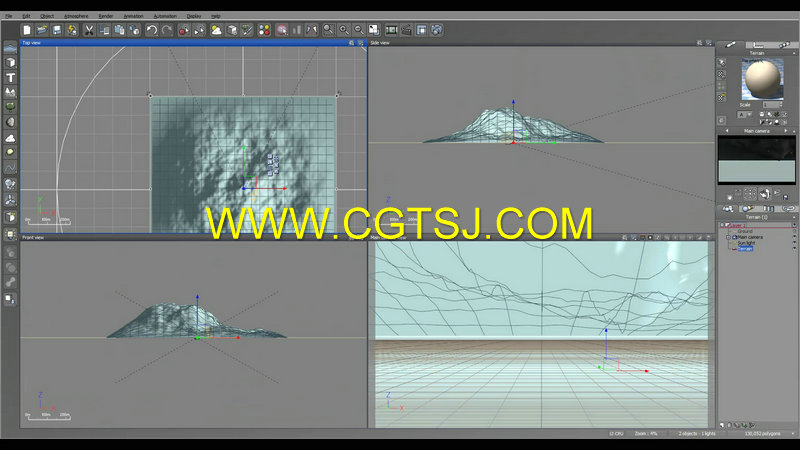This screenshot has width=800, height=450.
Task: Select Sun light in the object tree
Action: 746,243
